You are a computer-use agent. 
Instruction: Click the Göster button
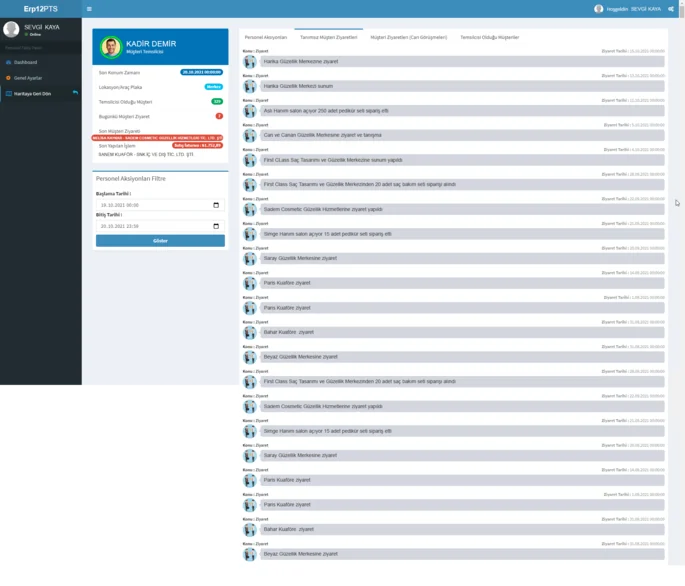(x=160, y=241)
